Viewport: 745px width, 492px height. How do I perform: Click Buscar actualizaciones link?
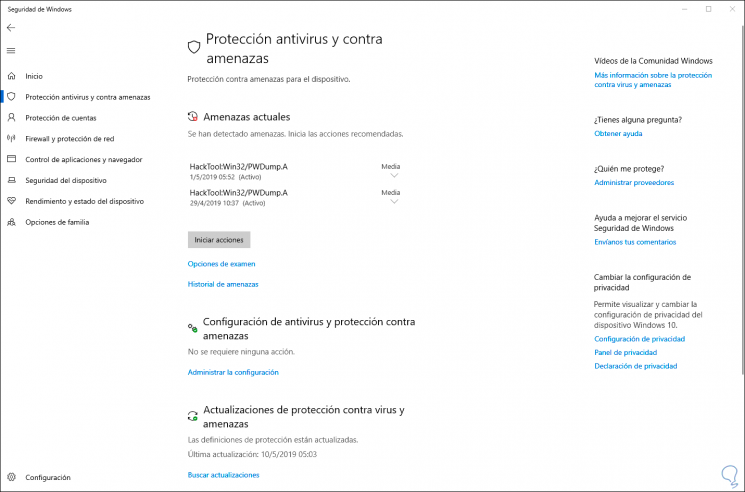tap(224, 475)
